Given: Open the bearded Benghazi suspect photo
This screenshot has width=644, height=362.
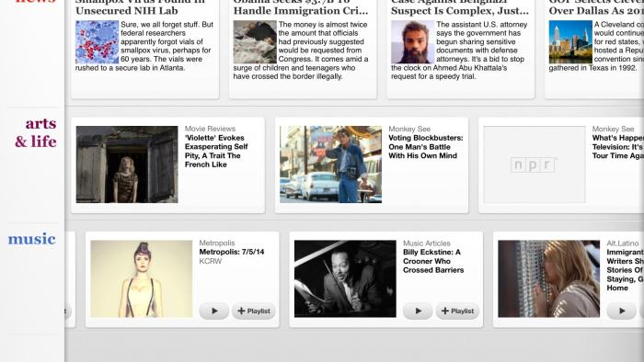Looking at the screenshot, I should [412, 42].
